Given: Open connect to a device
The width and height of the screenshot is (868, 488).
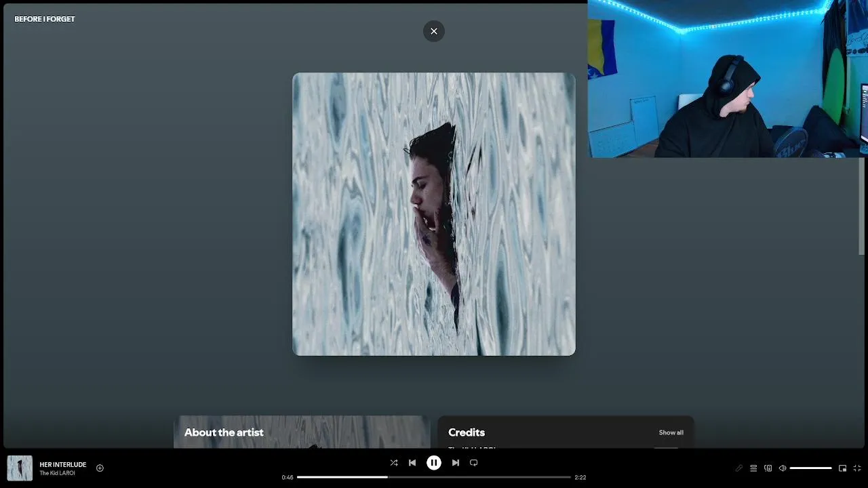Looking at the screenshot, I should tap(768, 468).
